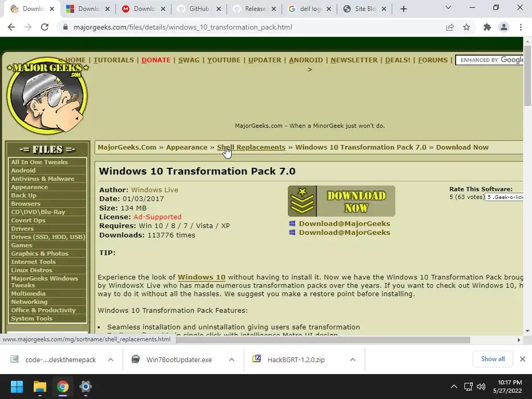Viewport: 532px width, 399px height.
Task: Close the downloads bar with the X
Action: 523,359
